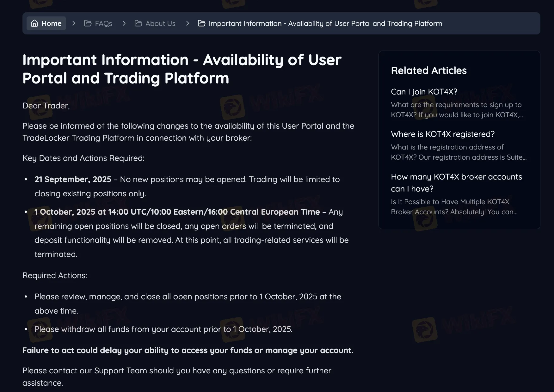Open 'Can I join KOT4X?' article

point(424,92)
